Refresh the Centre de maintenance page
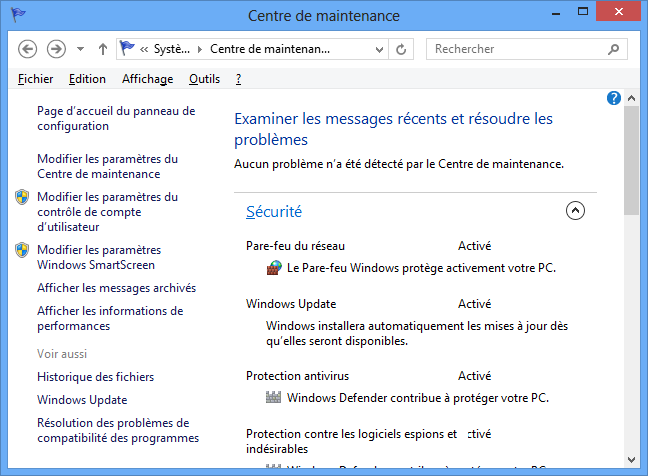 click(x=401, y=50)
